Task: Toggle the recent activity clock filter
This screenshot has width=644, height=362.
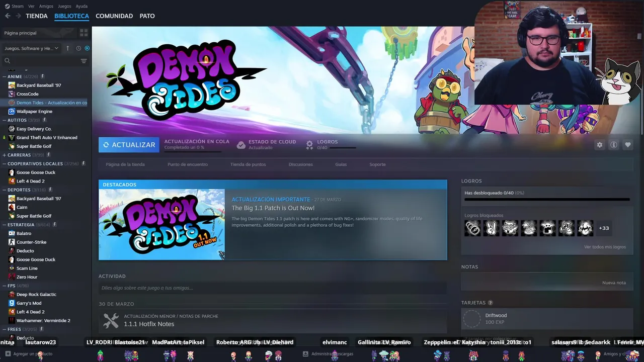Action: [78, 48]
